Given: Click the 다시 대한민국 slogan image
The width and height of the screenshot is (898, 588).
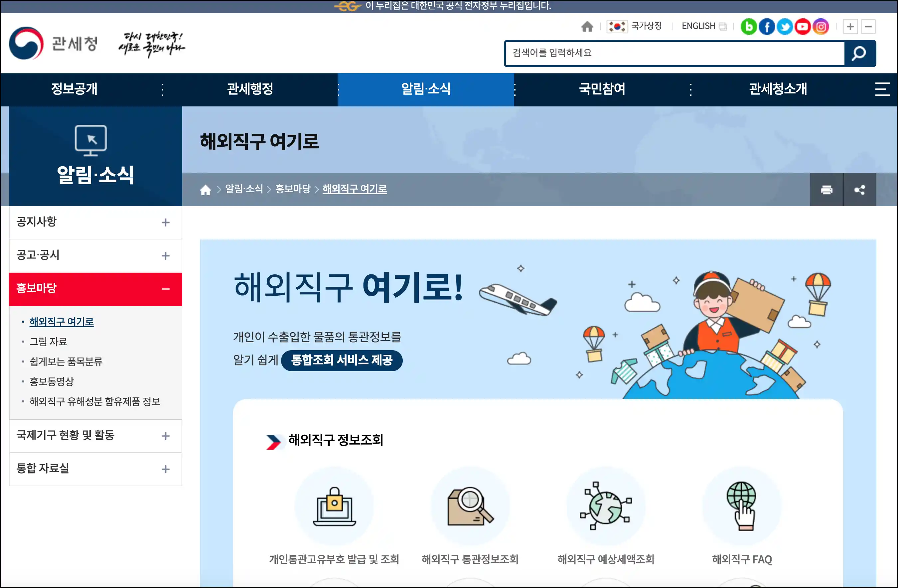Looking at the screenshot, I should click(152, 45).
